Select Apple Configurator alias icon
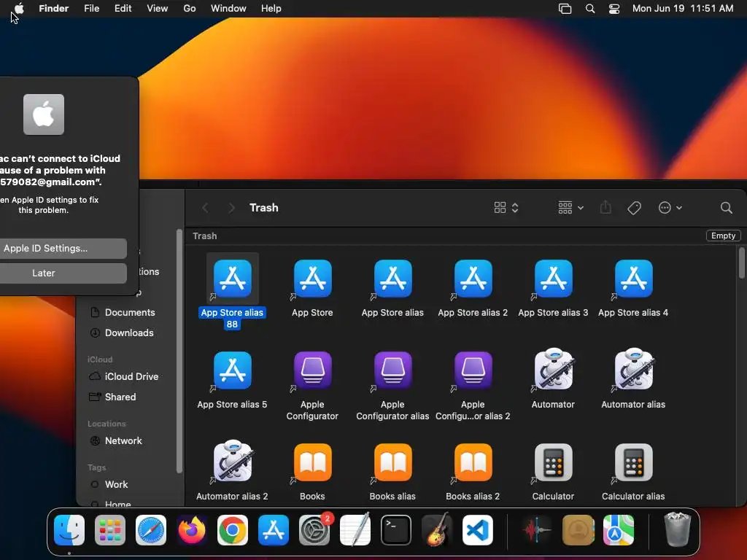Image resolution: width=747 pixels, height=560 pixels. coord(392,370)
